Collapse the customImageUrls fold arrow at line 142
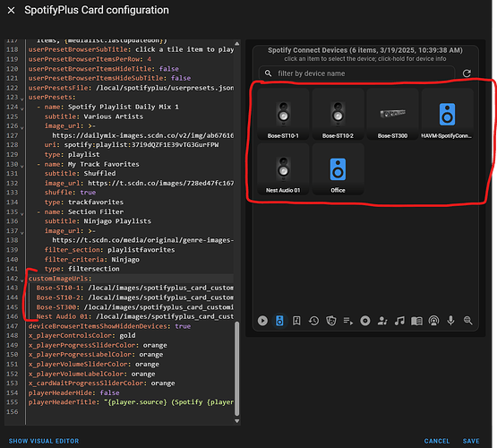 21,280
